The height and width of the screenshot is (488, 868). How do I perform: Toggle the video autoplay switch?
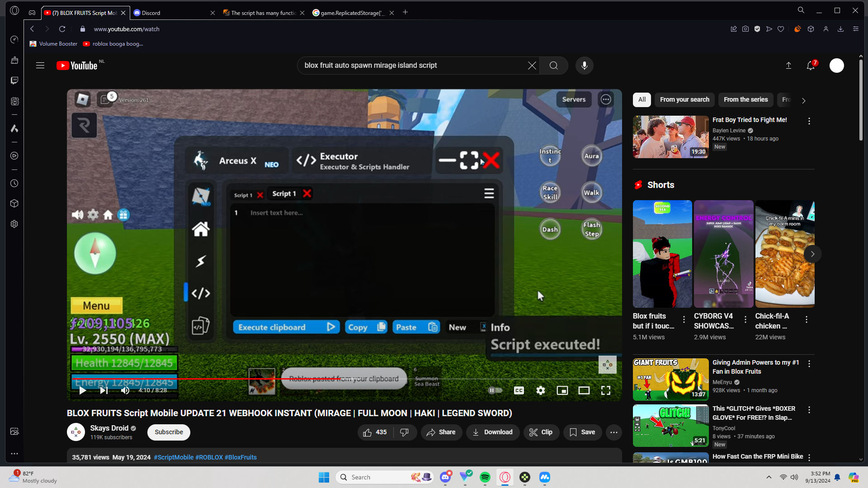495,390
